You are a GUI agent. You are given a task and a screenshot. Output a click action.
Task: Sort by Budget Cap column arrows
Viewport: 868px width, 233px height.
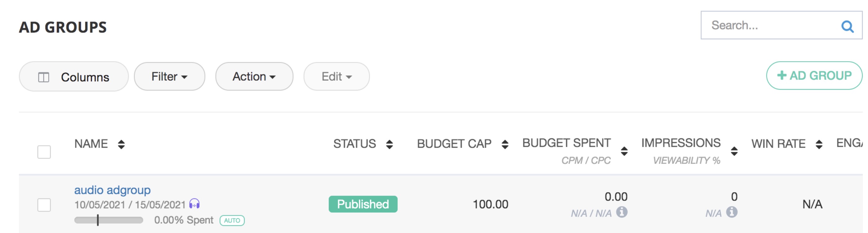click(505, 144)
